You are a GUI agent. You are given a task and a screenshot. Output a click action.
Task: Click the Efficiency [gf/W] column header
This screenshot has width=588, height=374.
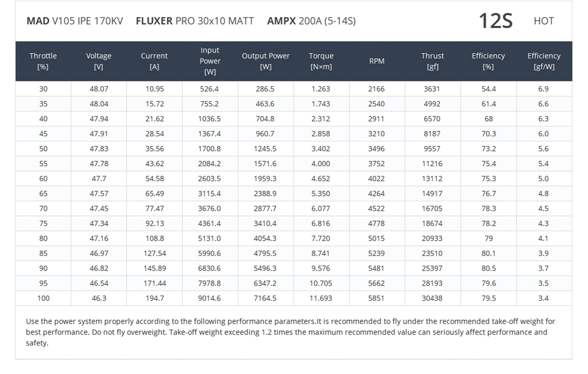coord(544,61)
